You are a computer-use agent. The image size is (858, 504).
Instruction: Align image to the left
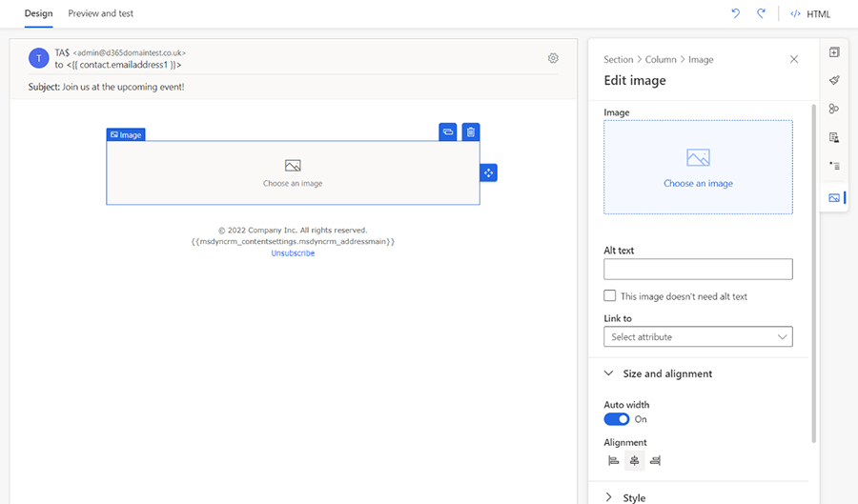pos(614,461)
